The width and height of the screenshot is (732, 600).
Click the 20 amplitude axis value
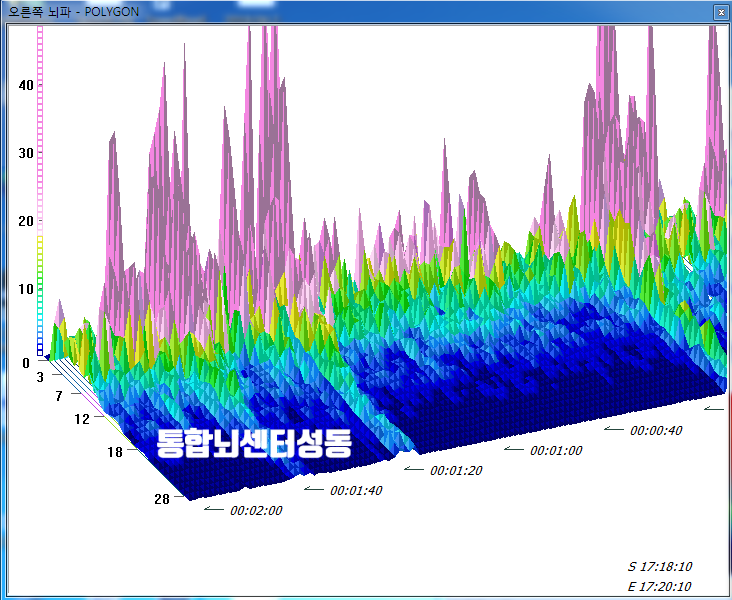pyautogui.click(x=26, y=220)
